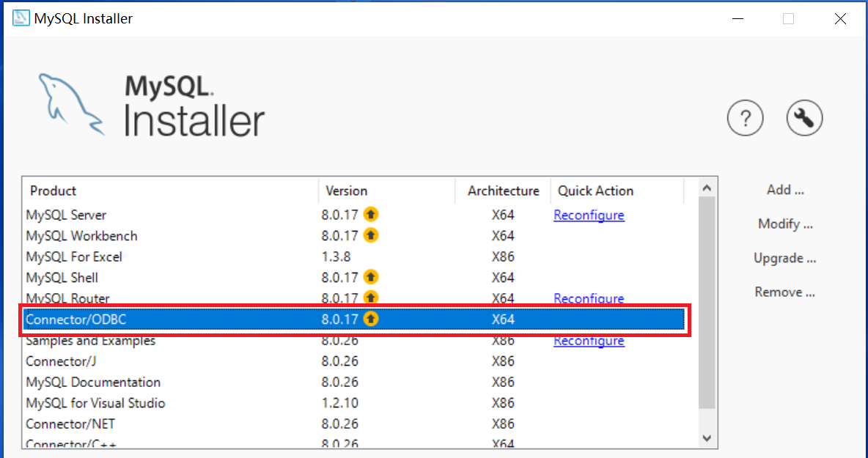Select the Connector/J row

(354, 361)
